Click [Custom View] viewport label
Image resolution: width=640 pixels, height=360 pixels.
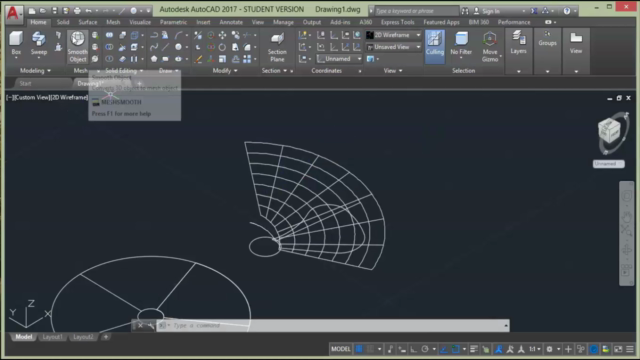[31, 98]
